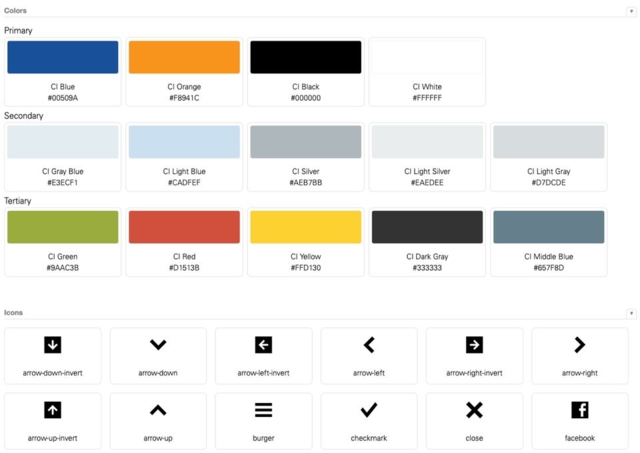
Task: Click the #00509A hex code
Action: [x=63, y=98]
